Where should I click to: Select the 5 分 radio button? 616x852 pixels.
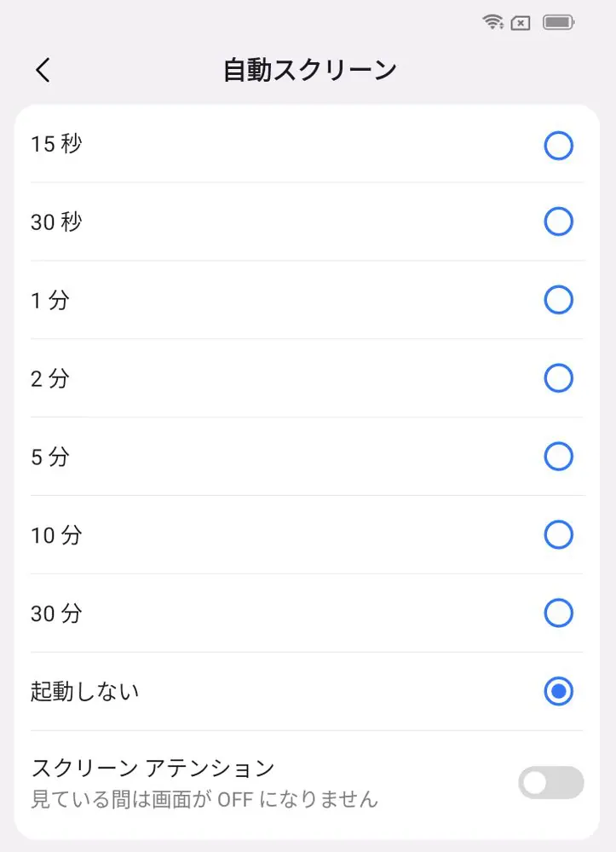pyautogui.click(x=558, y=457)
